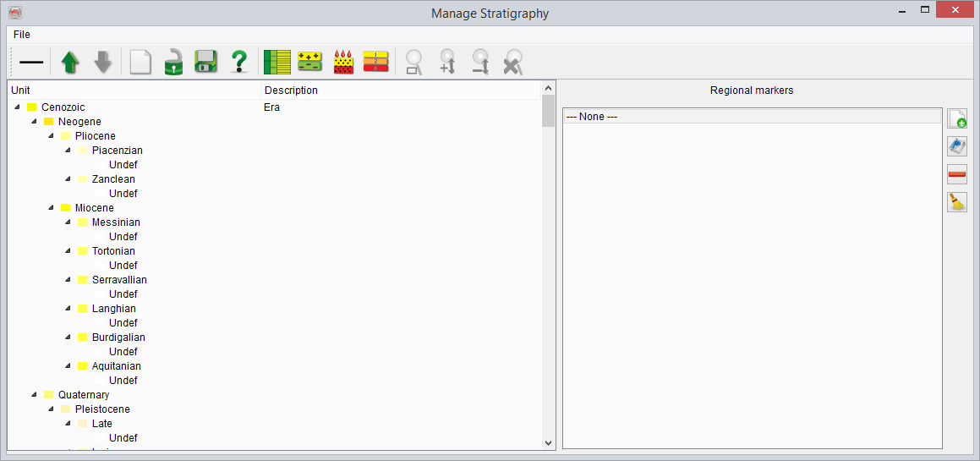Click the flame-topped red and yellow layers icon
Image resolution: width=980 pixels, height=461 pixels.
point(343,62)
